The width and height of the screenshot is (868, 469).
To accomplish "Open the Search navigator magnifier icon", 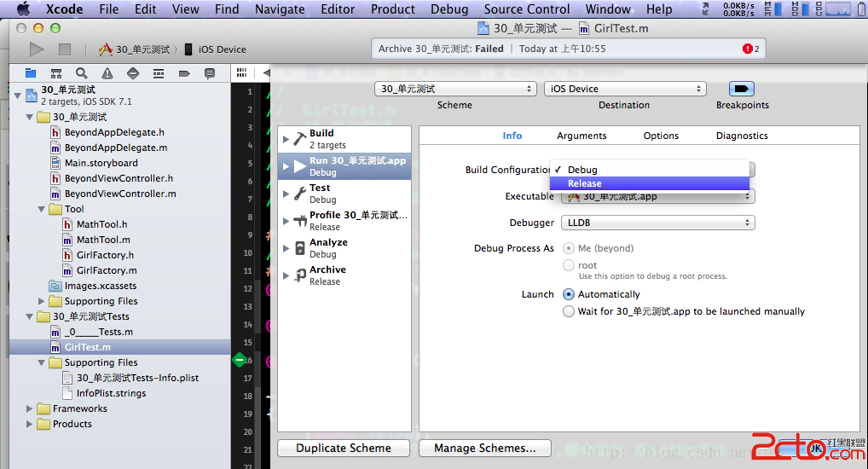I will tap(81, 74).
